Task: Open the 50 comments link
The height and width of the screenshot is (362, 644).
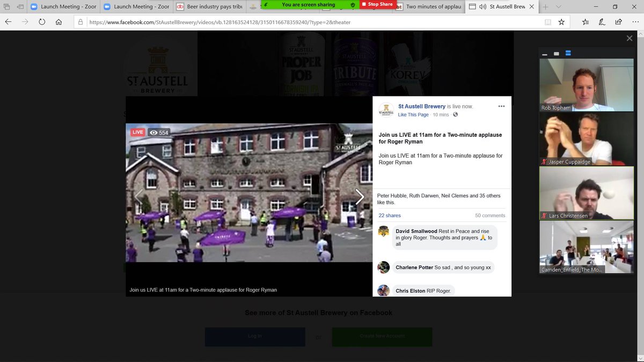Action: [x=490, y=215]
